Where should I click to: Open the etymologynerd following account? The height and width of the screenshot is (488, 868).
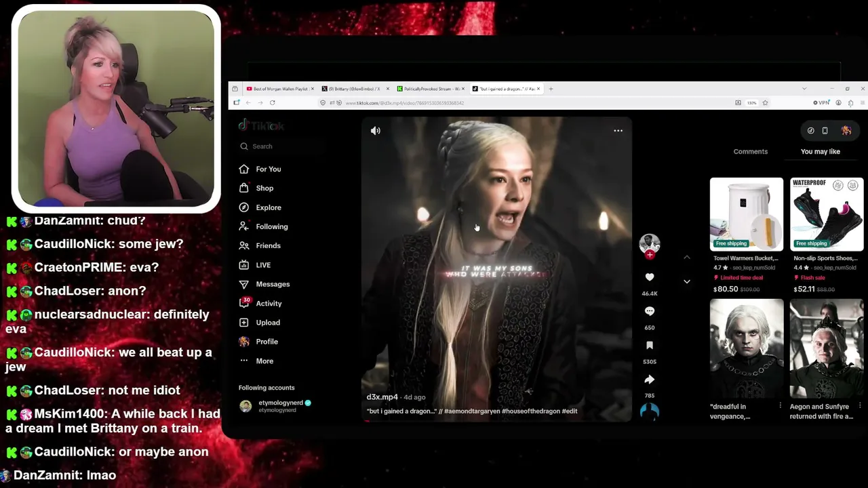point(275,406)
